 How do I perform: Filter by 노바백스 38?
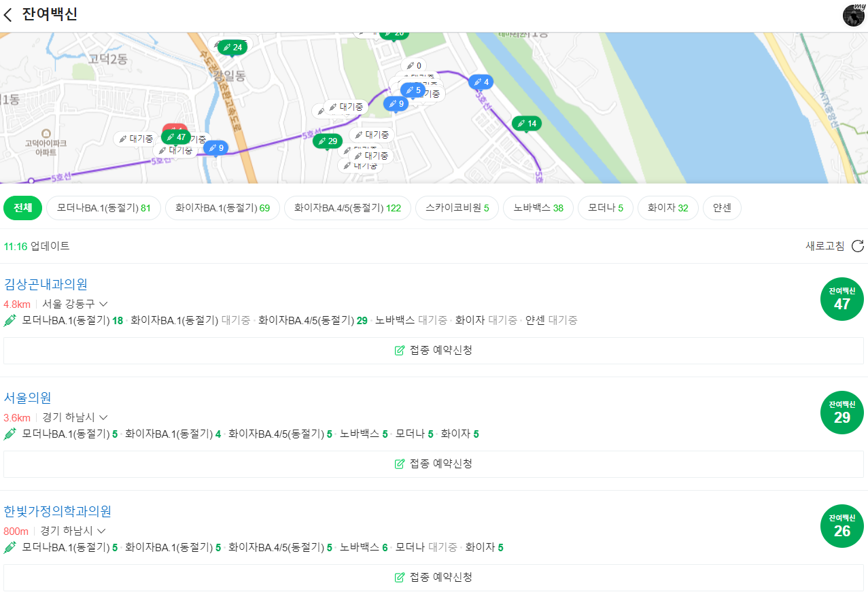click(538, 208)
